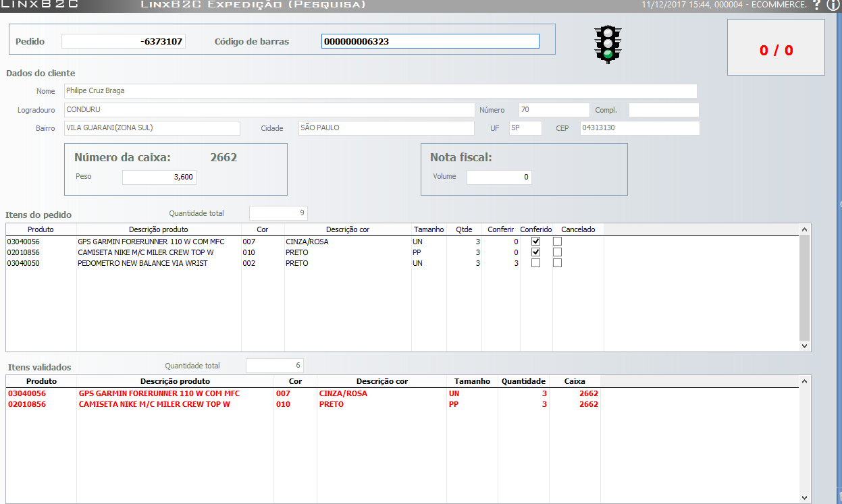Click Cor column header in Itens do pedido
This screenshot has height=504, width=842.
pos(263,229)
